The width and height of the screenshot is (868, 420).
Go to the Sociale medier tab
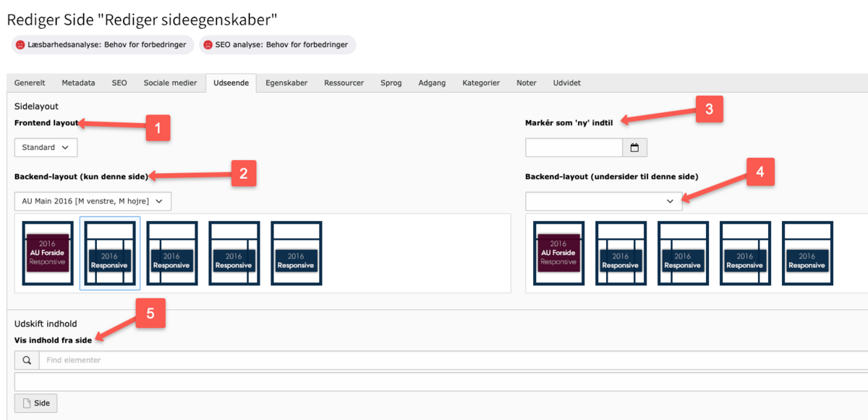point(170,83)
